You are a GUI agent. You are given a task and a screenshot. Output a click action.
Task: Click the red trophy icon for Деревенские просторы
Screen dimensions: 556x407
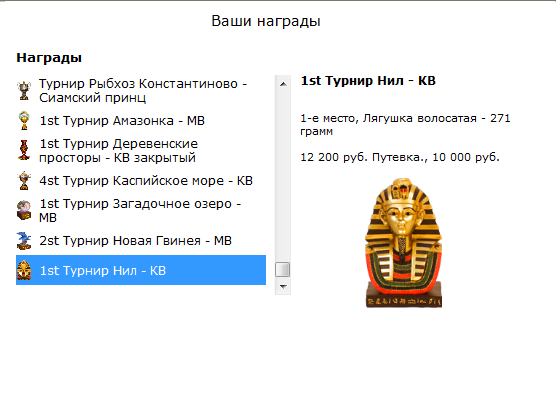[24, 150]
